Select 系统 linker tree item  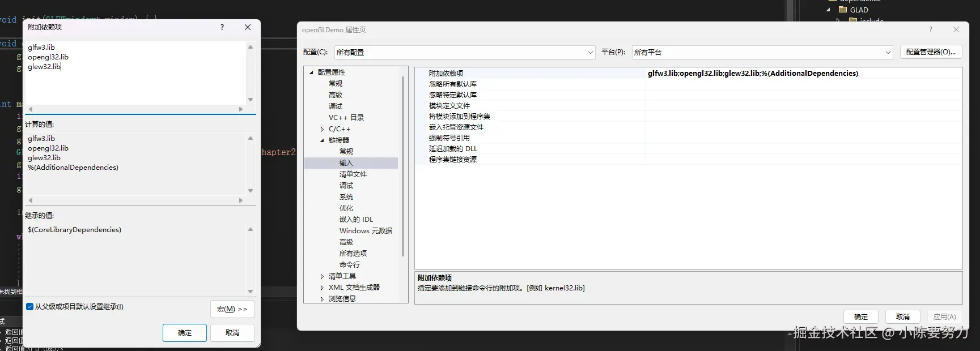click(346, 197)
